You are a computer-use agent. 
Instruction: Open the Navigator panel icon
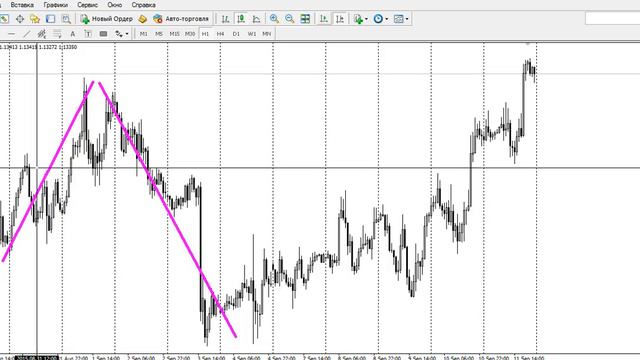point(35,19)
